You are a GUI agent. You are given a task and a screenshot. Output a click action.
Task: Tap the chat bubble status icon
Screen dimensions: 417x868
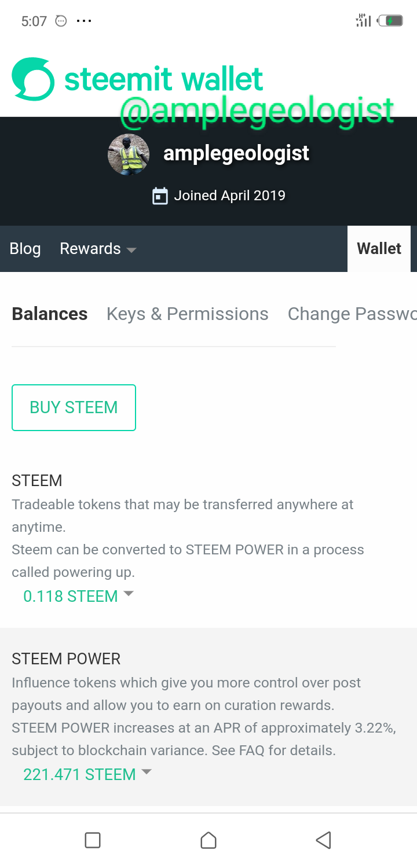tap(61, 21)
